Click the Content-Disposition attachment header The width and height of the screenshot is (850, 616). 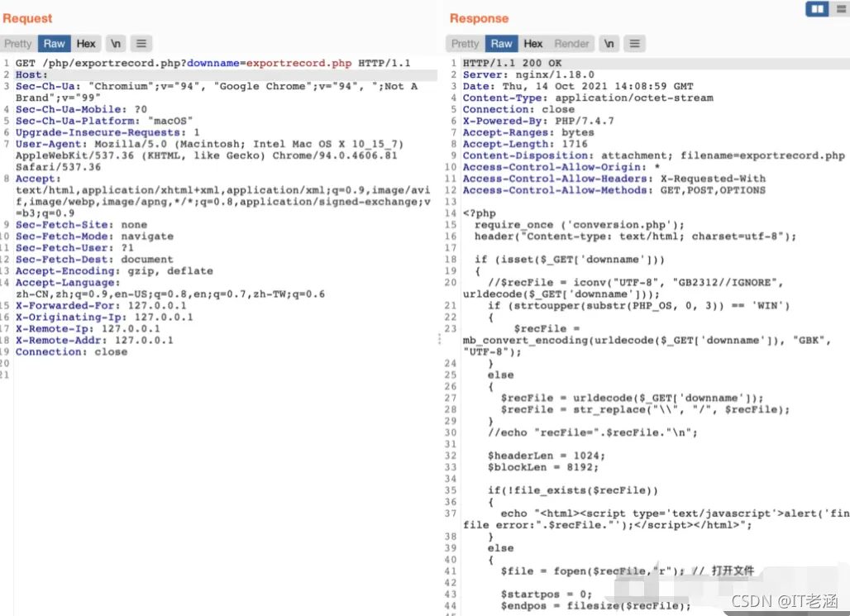tap(654, 155)
